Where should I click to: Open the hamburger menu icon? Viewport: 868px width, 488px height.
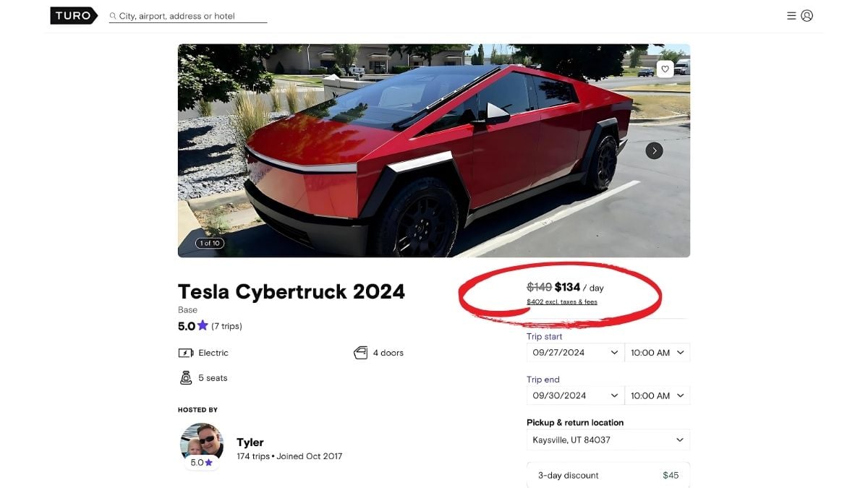click(791, 15)
